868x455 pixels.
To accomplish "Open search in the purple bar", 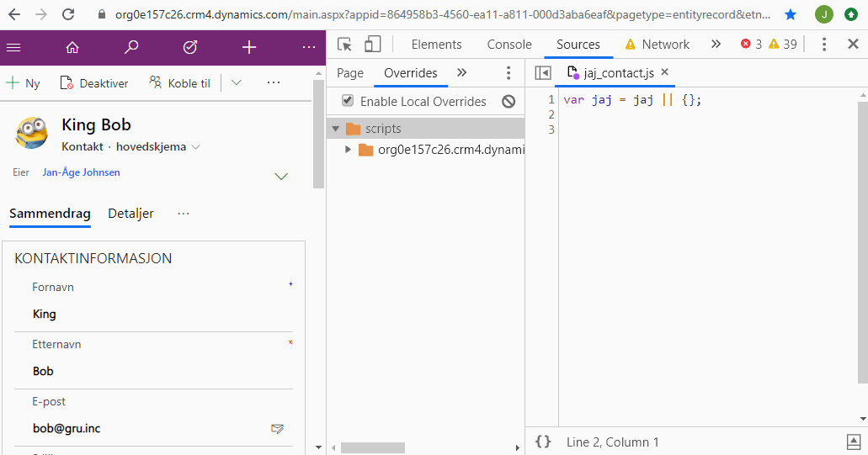I will [x=131, y=48].
